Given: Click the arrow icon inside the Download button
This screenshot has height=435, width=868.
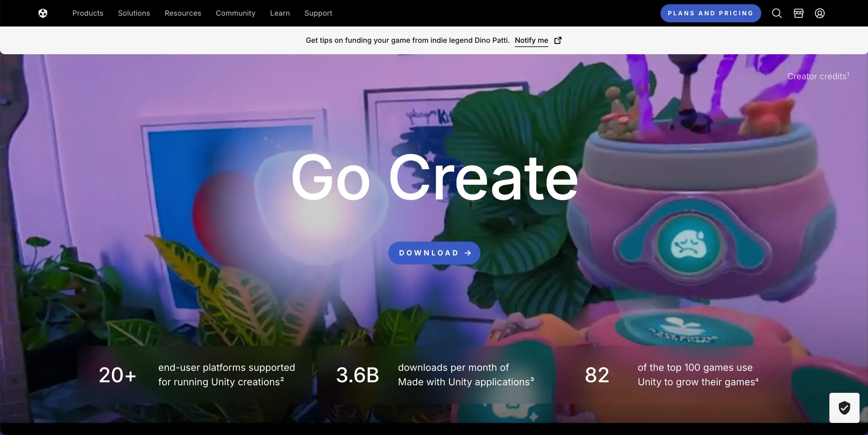Looking at the screenshot, I should 468,253.
